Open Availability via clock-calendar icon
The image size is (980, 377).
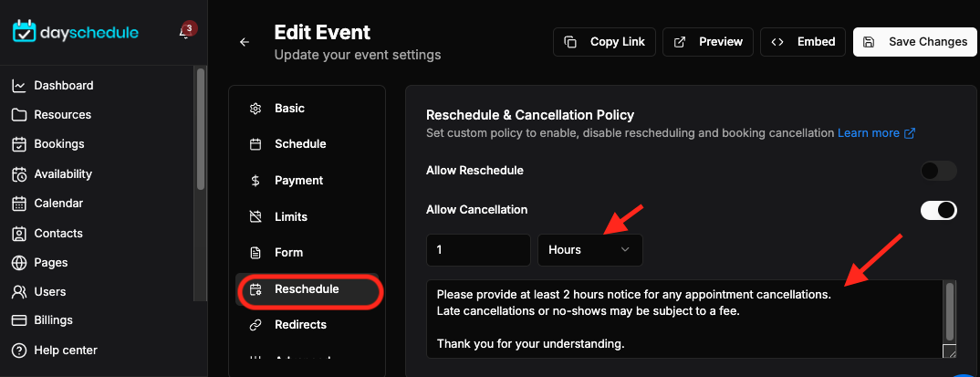point(19,174)
